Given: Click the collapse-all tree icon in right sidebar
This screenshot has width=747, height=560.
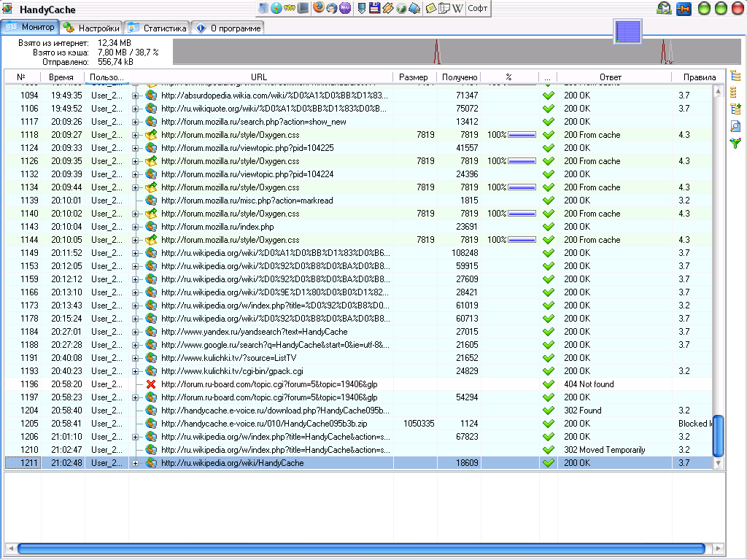Looking at the screenshot, I should coord(734,93).
